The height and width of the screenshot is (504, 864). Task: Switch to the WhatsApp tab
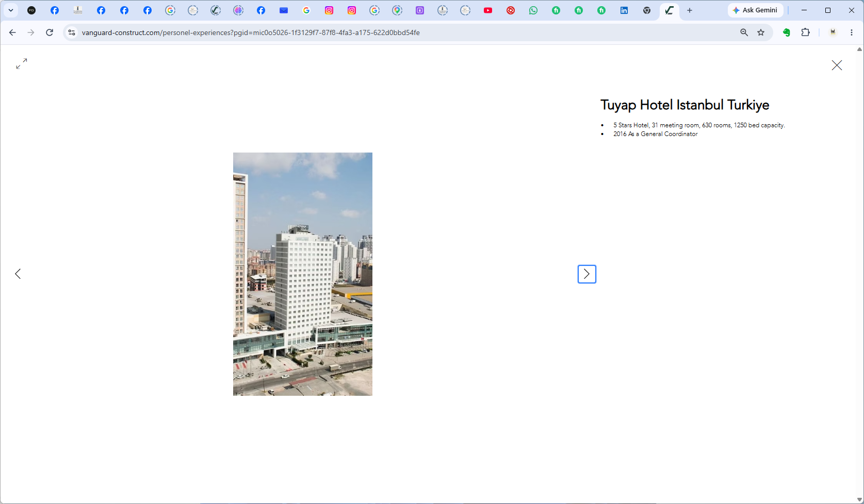(x=533, y=10)
